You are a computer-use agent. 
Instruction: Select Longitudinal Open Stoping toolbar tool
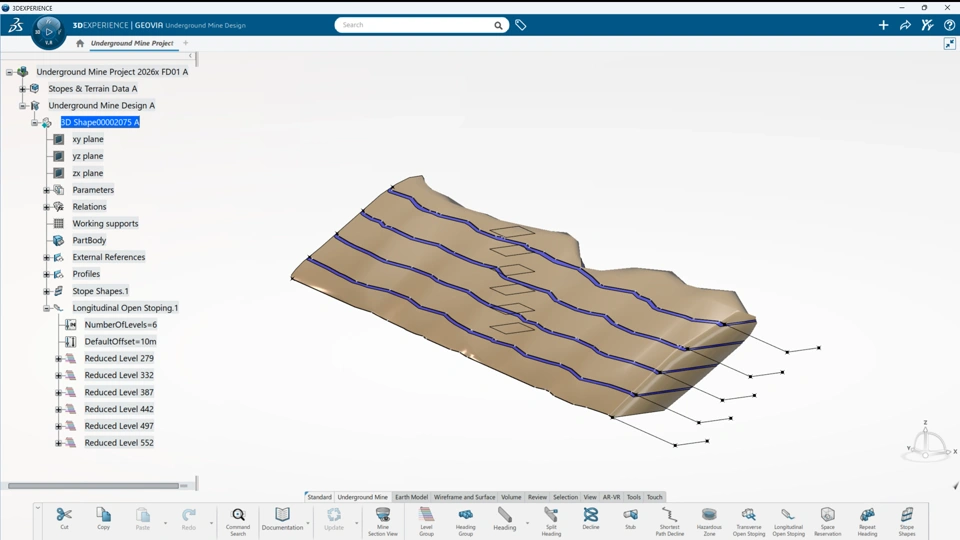pos(789,522)
